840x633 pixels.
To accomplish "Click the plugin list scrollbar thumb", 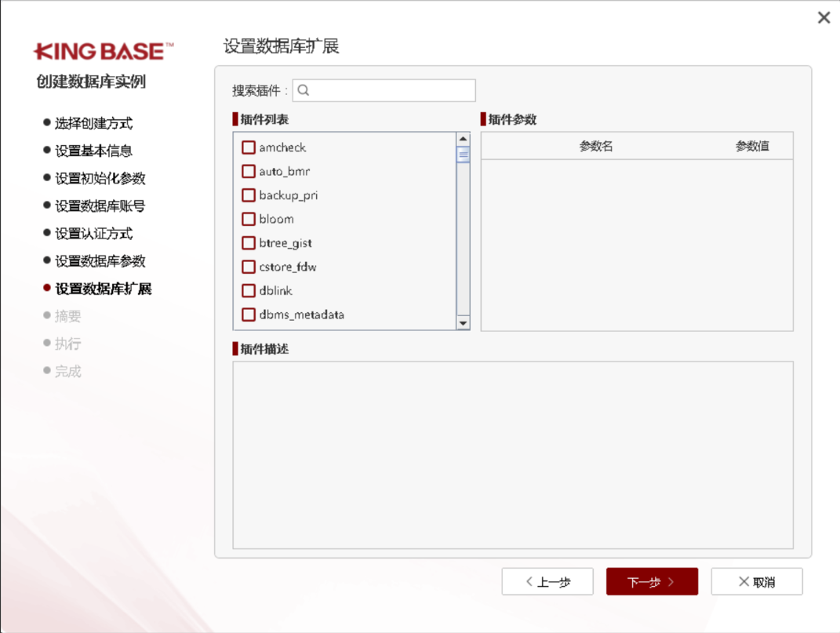I will pyautogui.click(x=463, y=155).
